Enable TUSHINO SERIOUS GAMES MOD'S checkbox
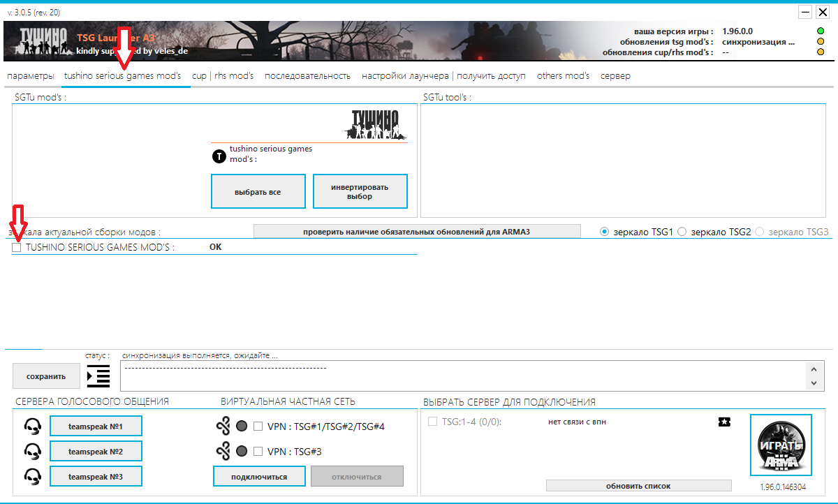The width and height of the screenshot is (838, 504). point(17,247)
